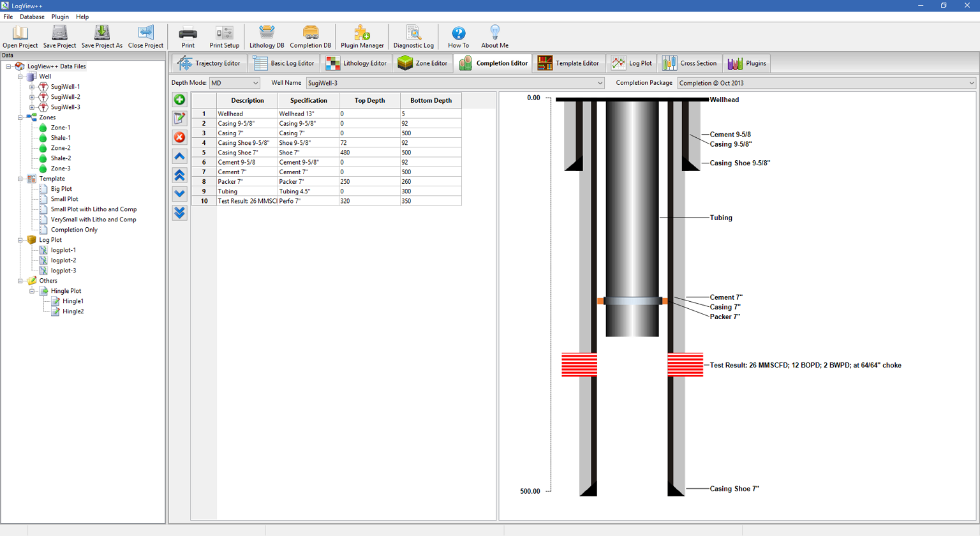Viewport: 980px width, 536px height.
Task: Click the green add row icon
Action: (179, 100)
